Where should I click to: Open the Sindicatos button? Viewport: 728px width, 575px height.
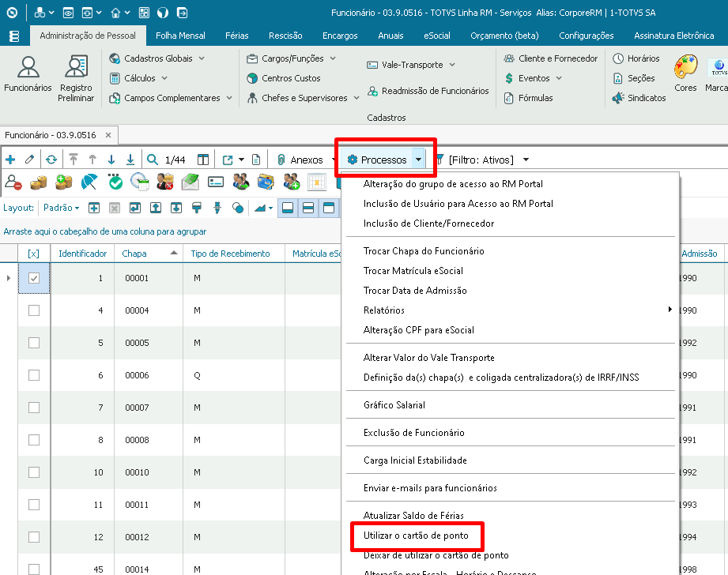(x=639, y=98)
